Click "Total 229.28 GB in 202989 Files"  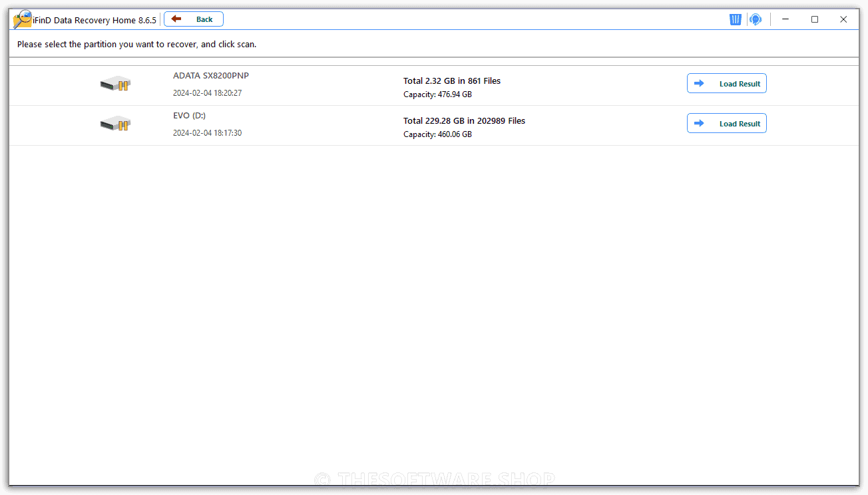coord(464,121)
